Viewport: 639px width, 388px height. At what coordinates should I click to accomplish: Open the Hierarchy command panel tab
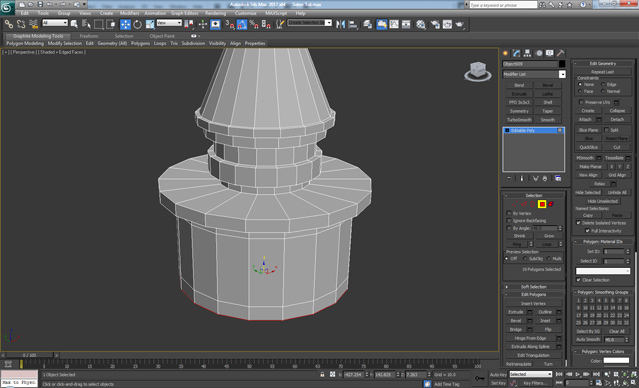click(528, 53)
